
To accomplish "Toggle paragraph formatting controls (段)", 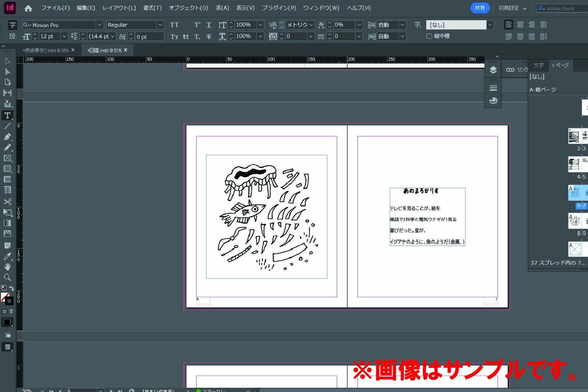I will (12, 36).
